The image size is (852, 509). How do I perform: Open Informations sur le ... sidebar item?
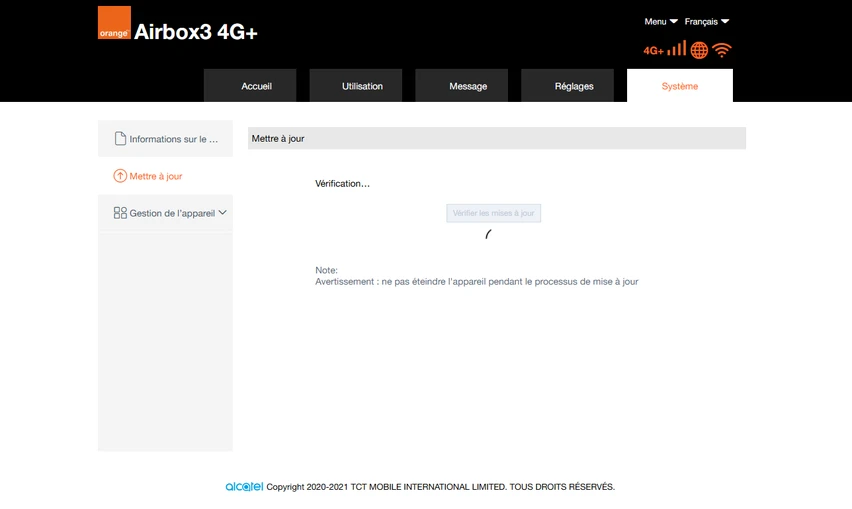pyautogui.click(x=165, y=139)
